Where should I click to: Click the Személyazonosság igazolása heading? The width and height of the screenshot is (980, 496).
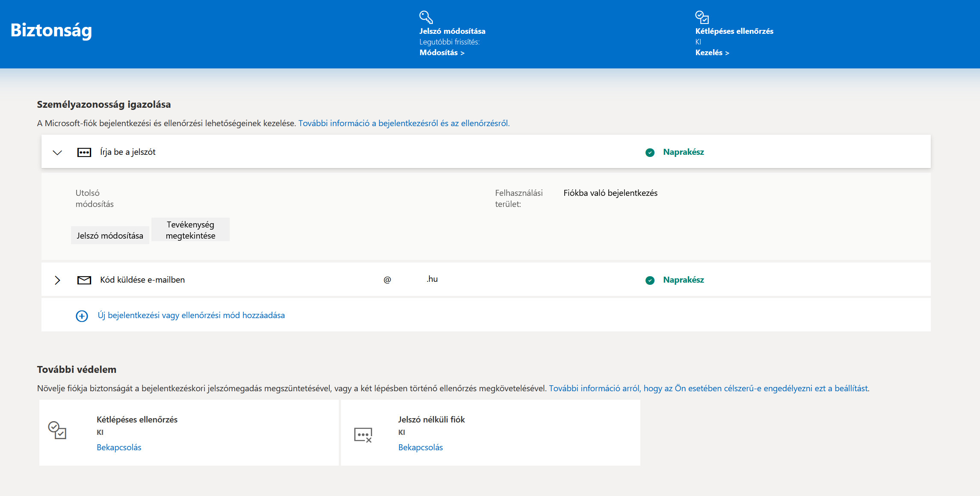[x=104, y=104]
